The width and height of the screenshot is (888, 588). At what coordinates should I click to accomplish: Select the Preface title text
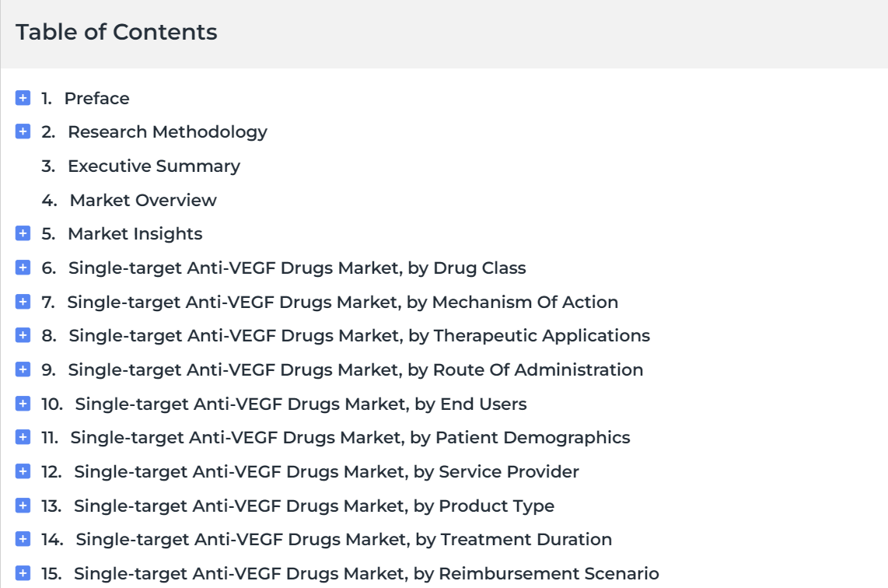pos(97,98)
